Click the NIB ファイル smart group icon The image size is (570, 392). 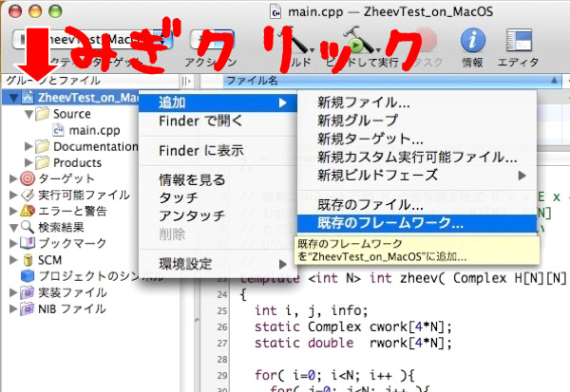[28, 308]
